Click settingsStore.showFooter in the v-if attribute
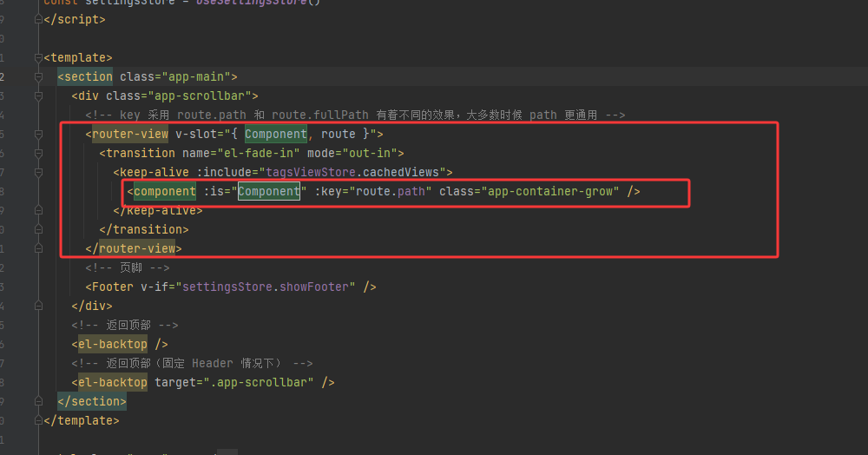The image size is (868, 455). pyautogui.click(x=265, y=287)
